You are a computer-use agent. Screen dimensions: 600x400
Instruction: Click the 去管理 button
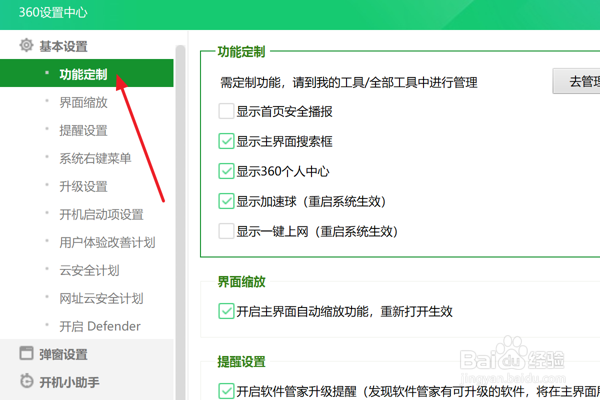pos(576,81)
